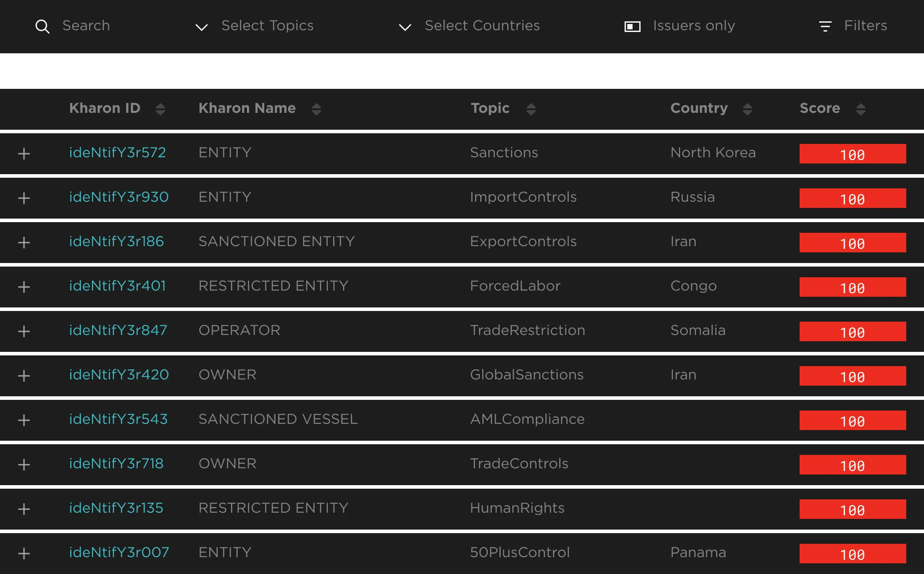This screenshot has height=574, width=924.
Task: Click the red score 100 for Panama row
Action: coord(852,554)
